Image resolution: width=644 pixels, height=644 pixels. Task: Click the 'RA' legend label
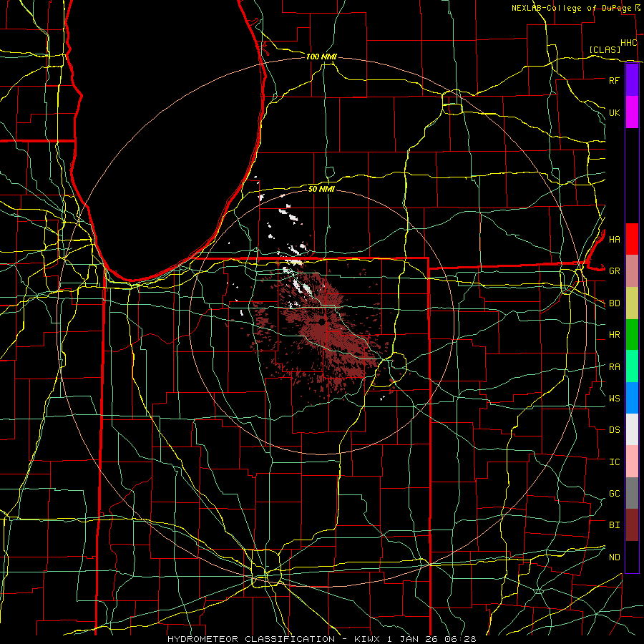614,367
